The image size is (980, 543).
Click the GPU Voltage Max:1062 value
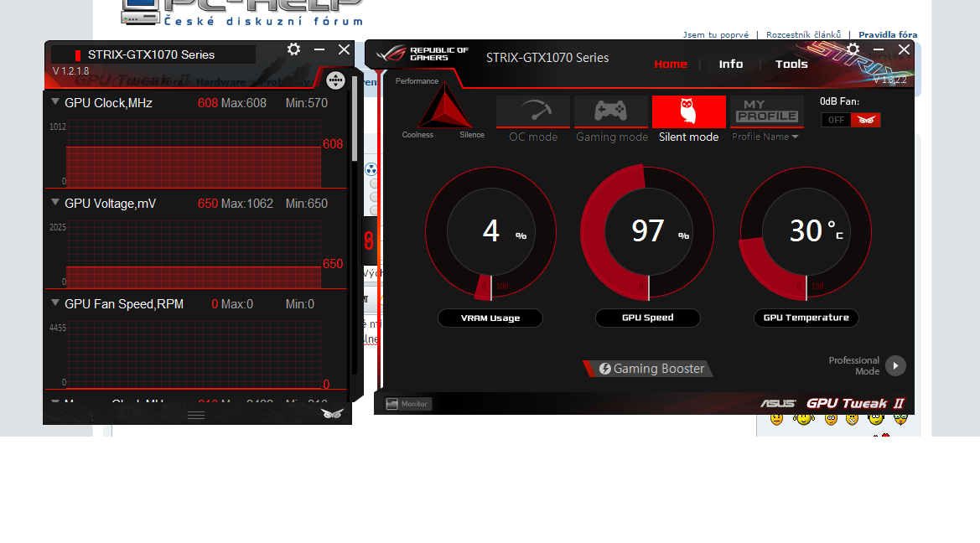246,204
